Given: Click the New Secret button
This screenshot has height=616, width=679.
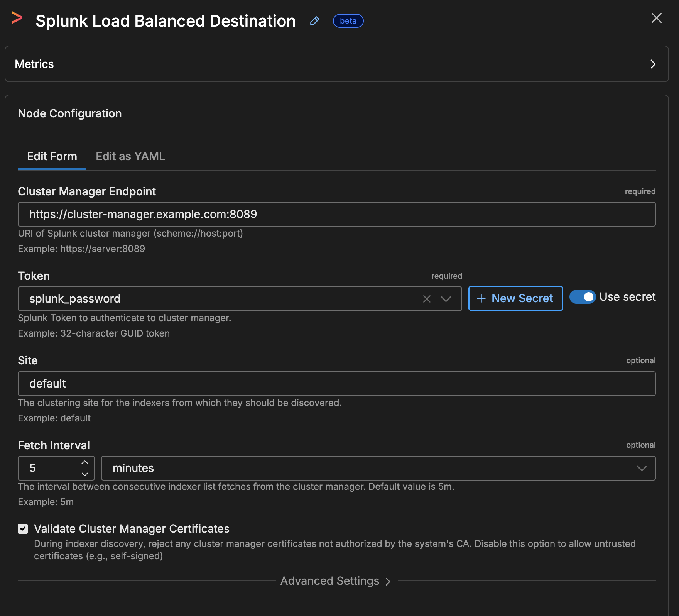Looking at the screenshot, I should (515, 298).
